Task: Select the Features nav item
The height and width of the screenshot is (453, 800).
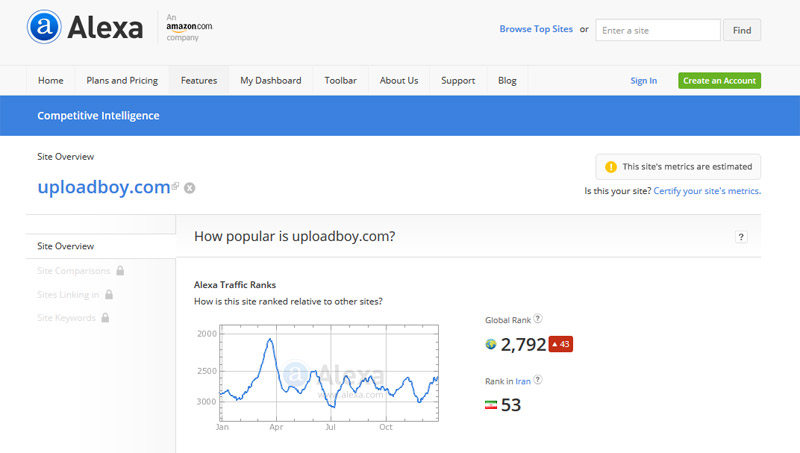Action: (199, 81)
